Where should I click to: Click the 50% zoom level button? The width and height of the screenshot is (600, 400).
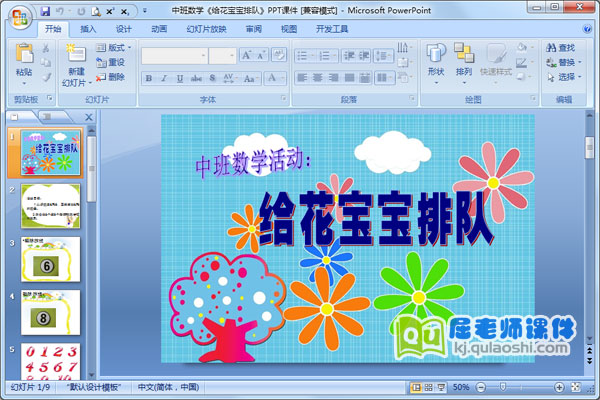pyautogui.click(x=461, y=387)
